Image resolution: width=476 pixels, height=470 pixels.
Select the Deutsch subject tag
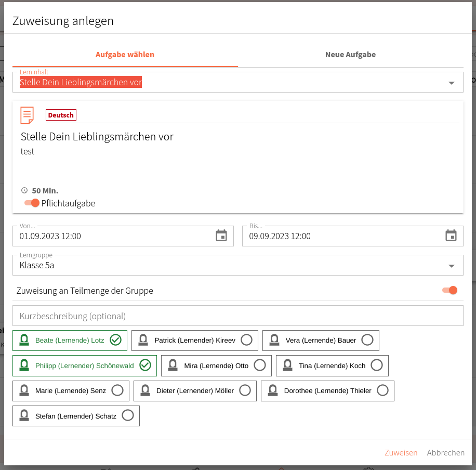pos(61,115)
